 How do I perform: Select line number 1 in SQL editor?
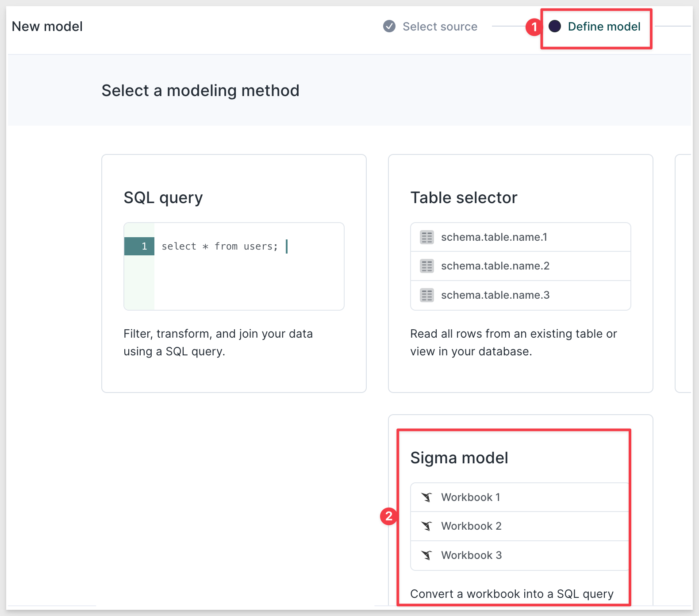[139, 246]
